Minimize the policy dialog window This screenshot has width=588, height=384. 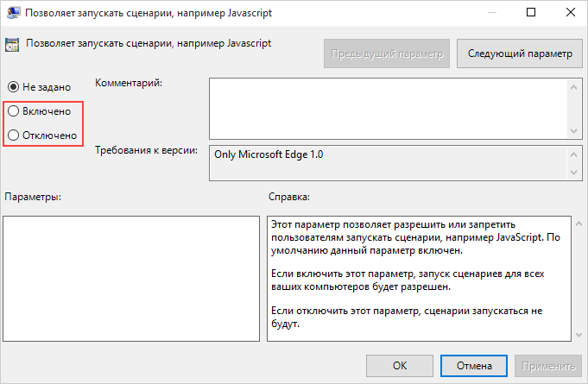[490, 13]
